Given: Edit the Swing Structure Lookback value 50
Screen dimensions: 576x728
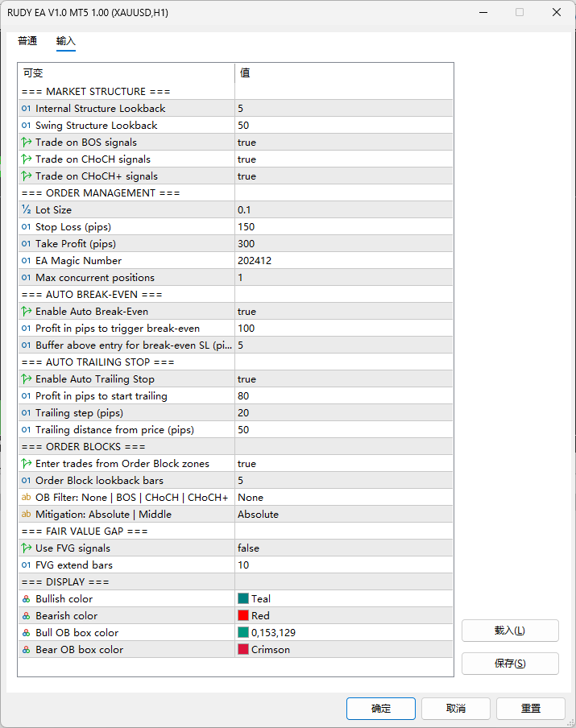Looking at the screenshot, I should pyautogui.click(x=344, y=126).
